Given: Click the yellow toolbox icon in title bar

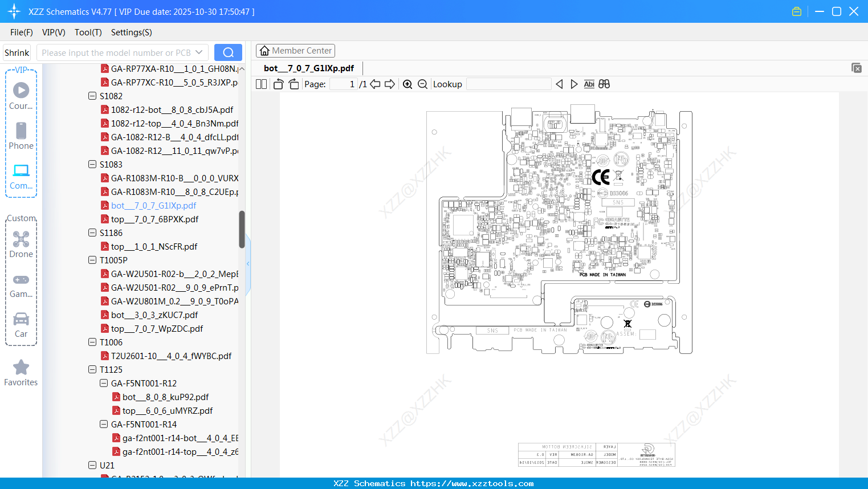Looking at the screenshot, I should [797, 11].
